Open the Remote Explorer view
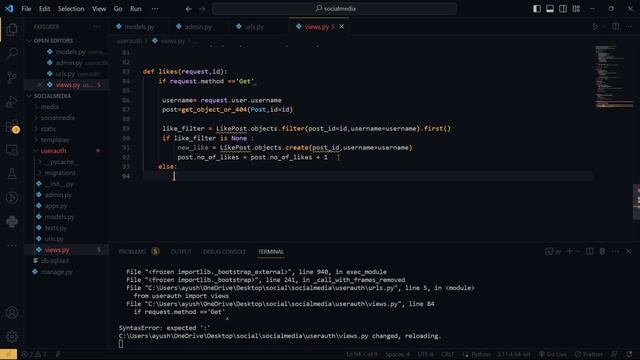640x360 pixels. [x=12, y=150]
